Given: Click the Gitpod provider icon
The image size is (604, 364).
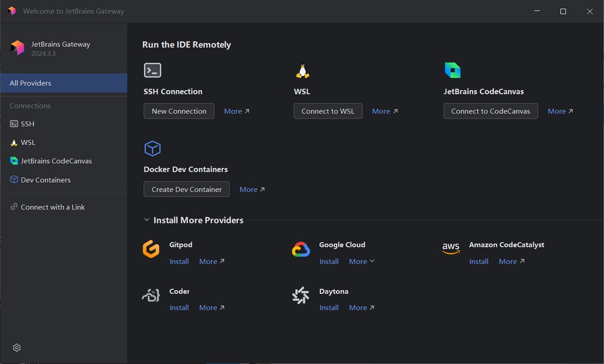Looking at the screenshot, I should (x=150, y=250).
